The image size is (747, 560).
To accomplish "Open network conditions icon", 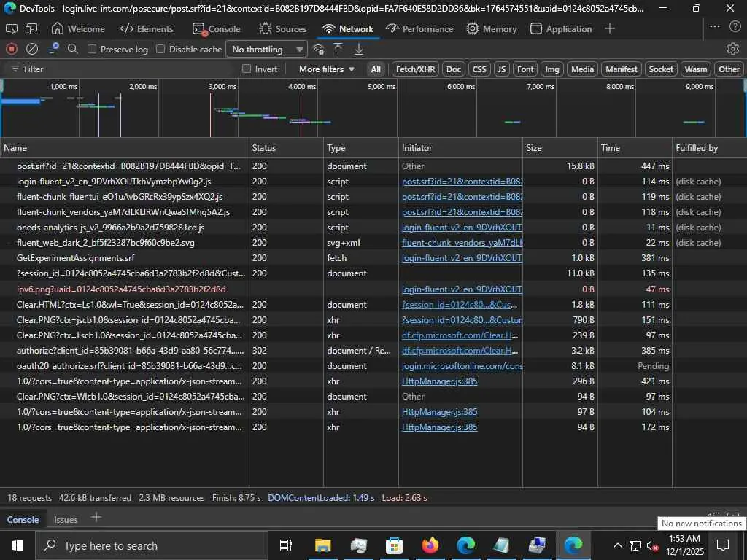I will [x=318, y=49].
